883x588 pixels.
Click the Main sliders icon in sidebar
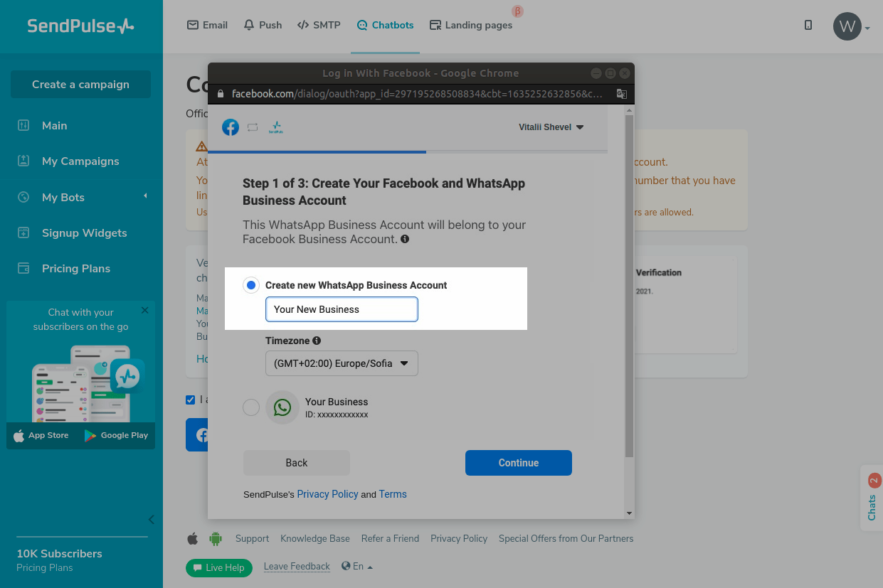[x=23, y=125]
